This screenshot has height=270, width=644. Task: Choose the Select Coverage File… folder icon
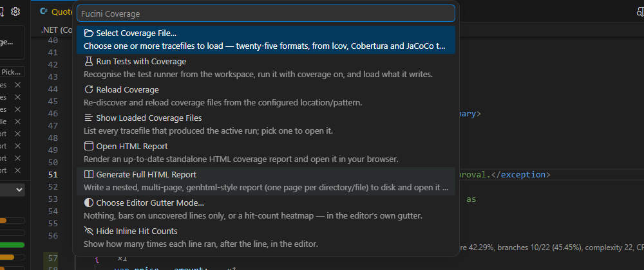89,33
